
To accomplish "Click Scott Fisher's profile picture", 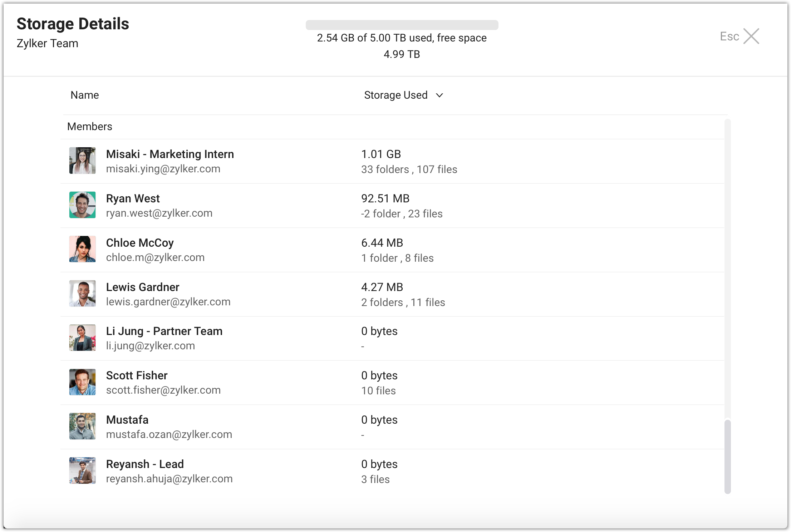I will pos(82,382).
